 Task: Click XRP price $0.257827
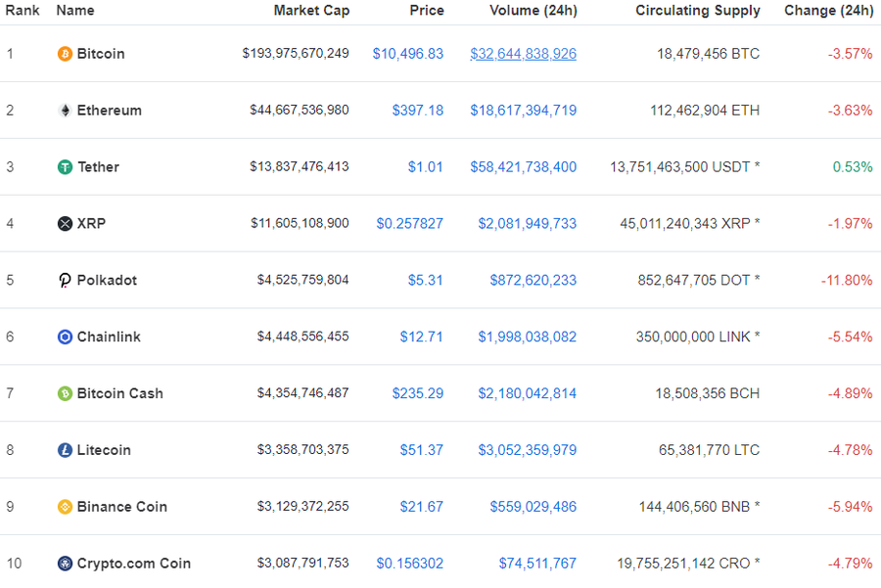pos(410,224)
